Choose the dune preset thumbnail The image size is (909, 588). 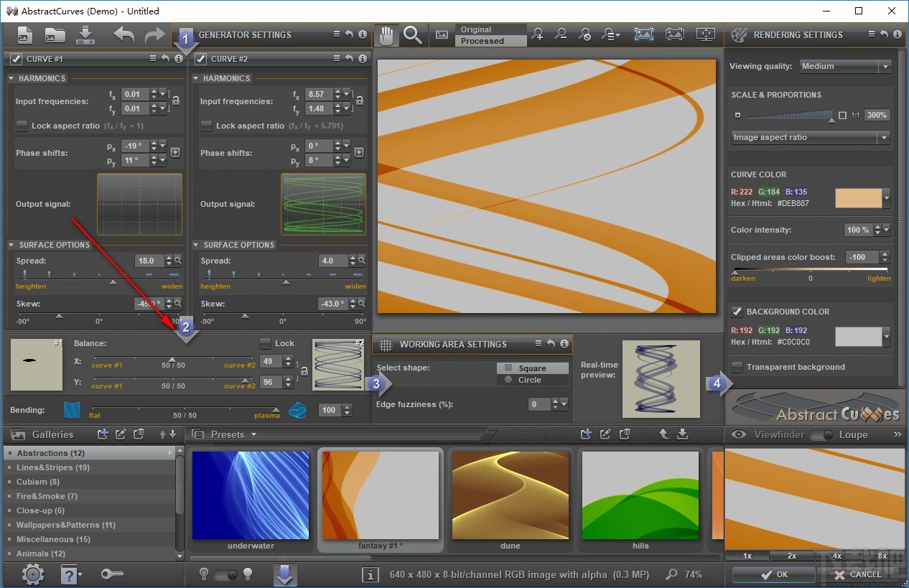(510, 495)
